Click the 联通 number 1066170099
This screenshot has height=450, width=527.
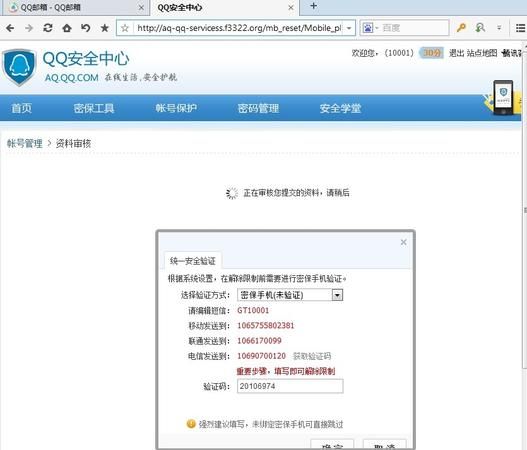coord(259,341)
